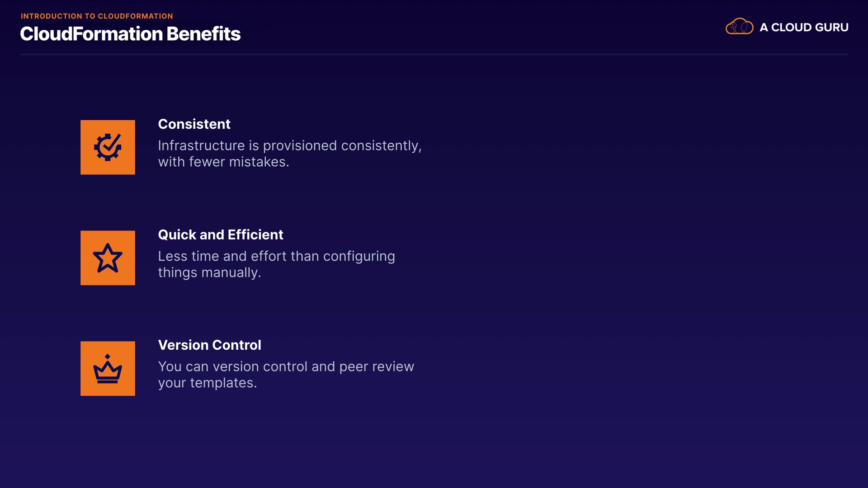The height and width of the screenshot is (488, 868).
Task: Click the star icon tile
Action: click(x=108, y=258)
